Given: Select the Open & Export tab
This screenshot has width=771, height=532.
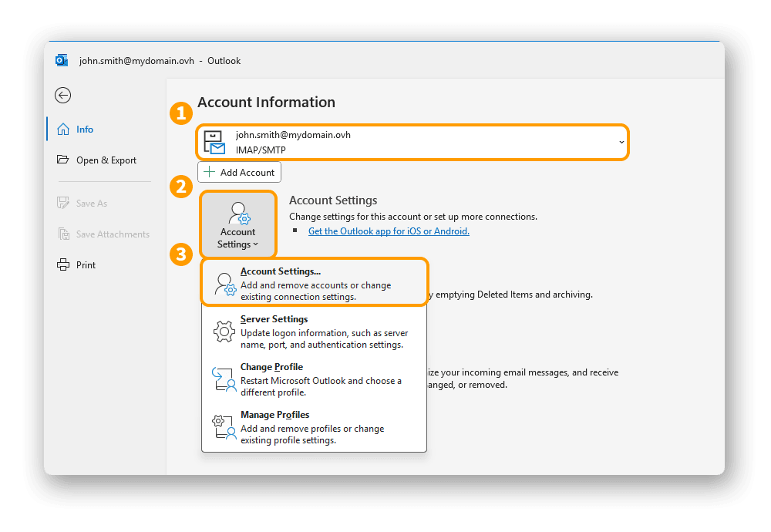Looking at the screenshot, I should pyautogui.click(x=106, y=160).
